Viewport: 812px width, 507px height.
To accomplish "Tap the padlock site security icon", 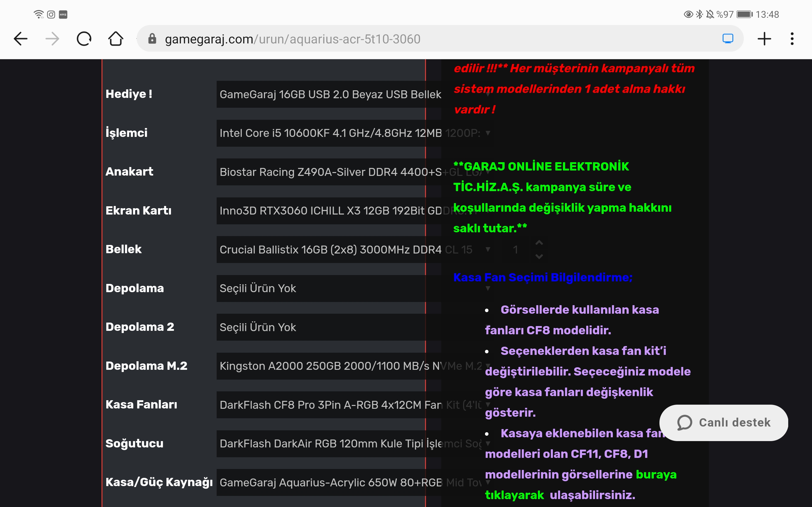I will coord(152,39).
